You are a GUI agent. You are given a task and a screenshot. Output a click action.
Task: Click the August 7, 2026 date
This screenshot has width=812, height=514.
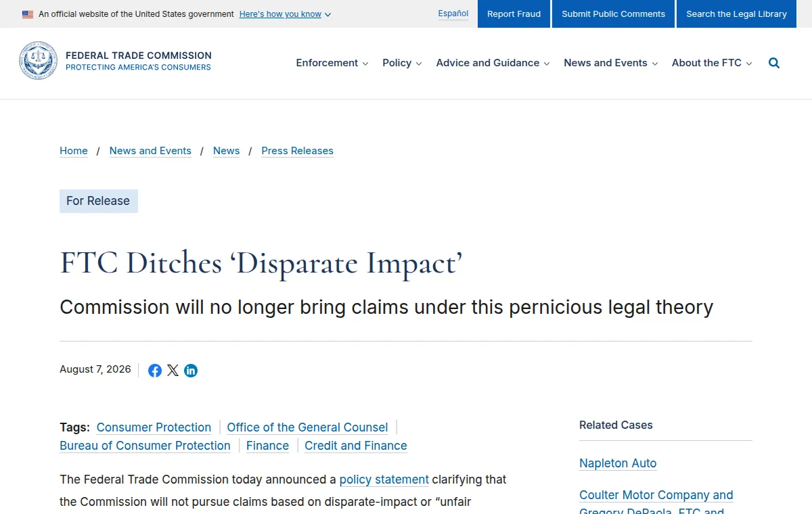[x=95, y=369]
